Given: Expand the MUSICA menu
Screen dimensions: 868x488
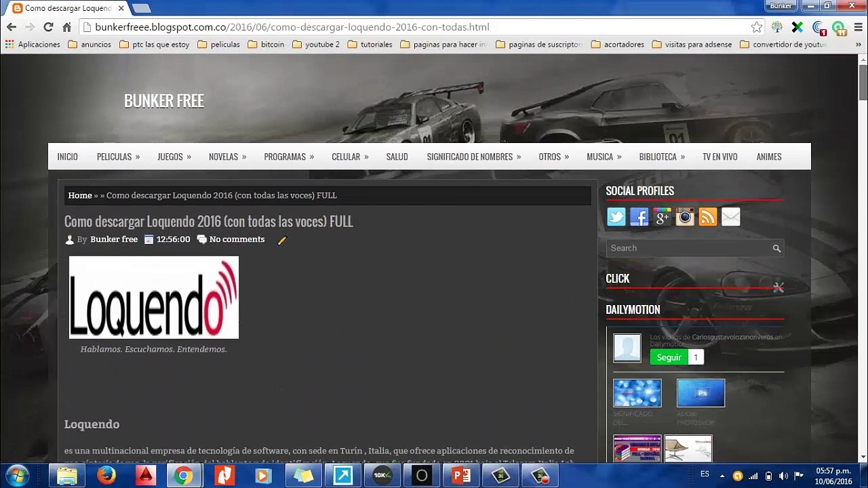Looking at the screenshot, I should (604, 157).
